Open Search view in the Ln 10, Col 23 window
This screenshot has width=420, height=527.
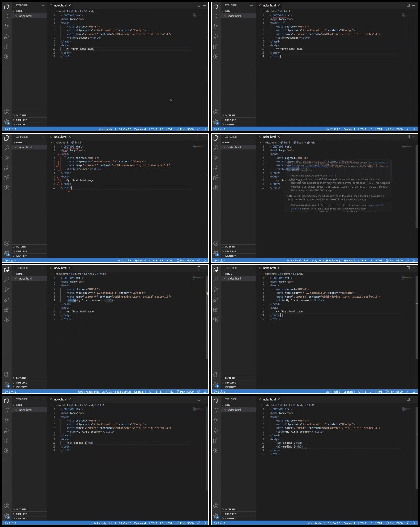(x=7, y=16)
